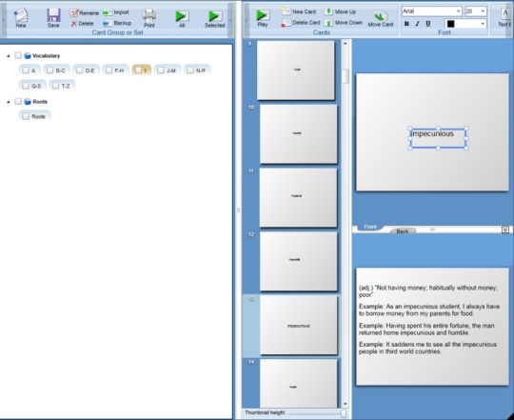This screenshot has width=514, height=420.
Task: Click Backup in the toolbar
Action: pos(117,23)
